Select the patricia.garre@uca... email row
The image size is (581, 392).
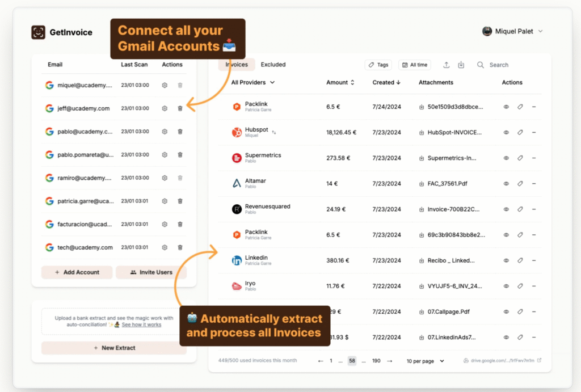coord(113,201)
